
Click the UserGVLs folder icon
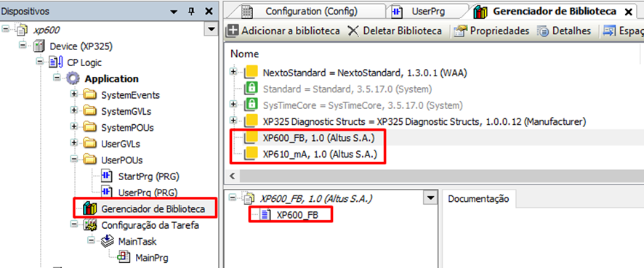pos(89,144)
